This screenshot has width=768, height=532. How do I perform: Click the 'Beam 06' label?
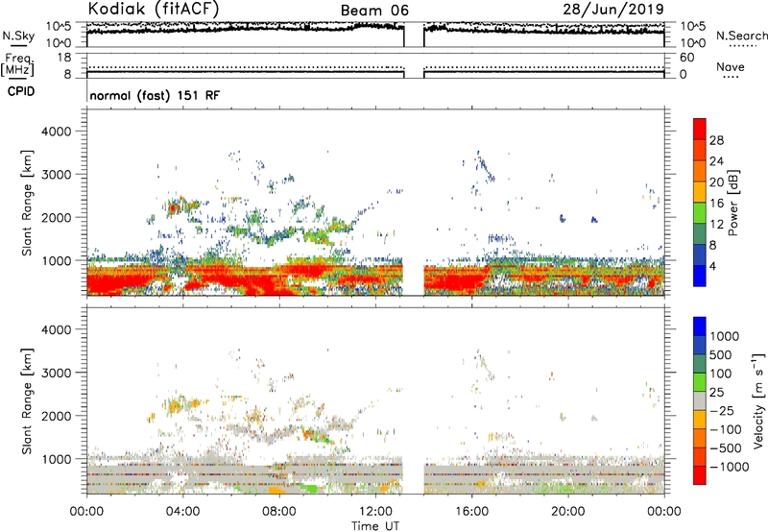pyautogui.click(x=374, y=11)
